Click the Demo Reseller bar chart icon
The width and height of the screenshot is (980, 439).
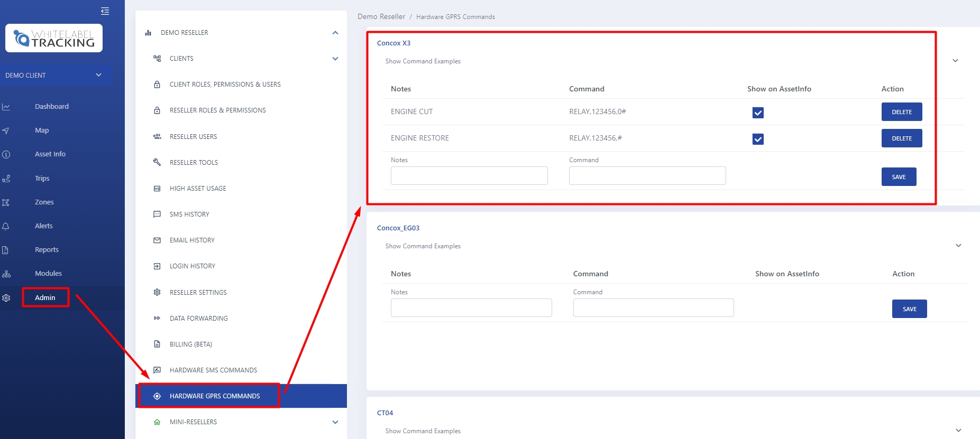point(148,33)
